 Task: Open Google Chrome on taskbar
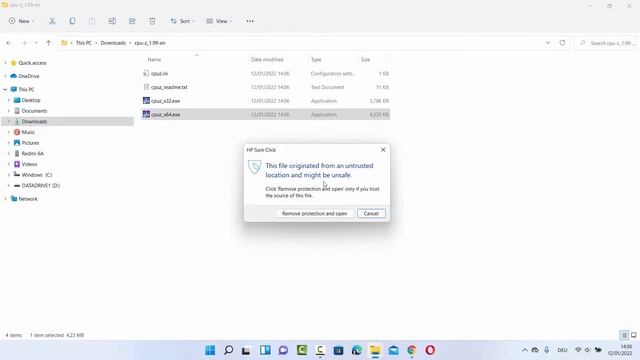tap(412, 350)
